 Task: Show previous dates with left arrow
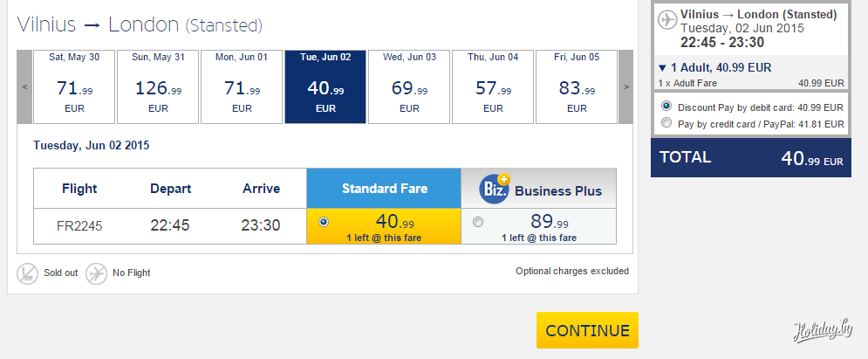tap(25, 86)
